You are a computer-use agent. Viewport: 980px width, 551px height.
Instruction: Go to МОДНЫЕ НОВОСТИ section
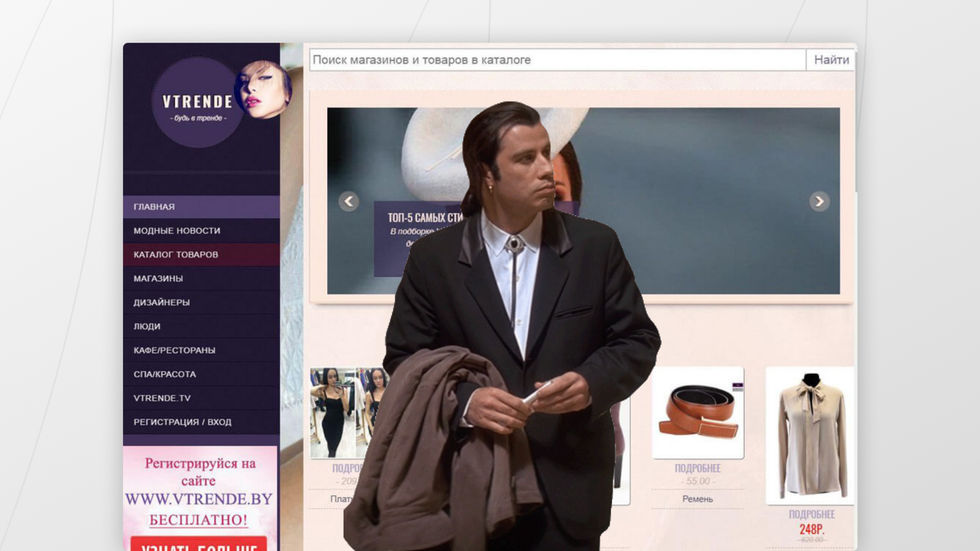pyautogui.click(x=201, y=231)
